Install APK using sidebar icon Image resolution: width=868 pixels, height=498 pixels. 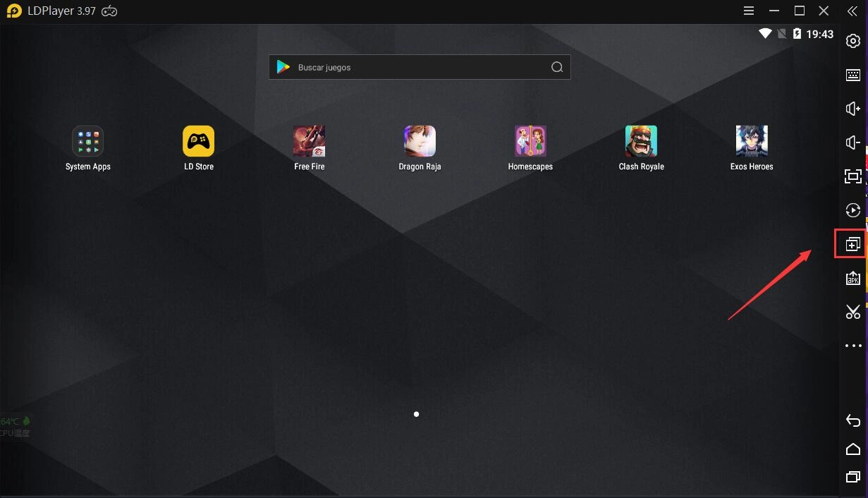852,278
